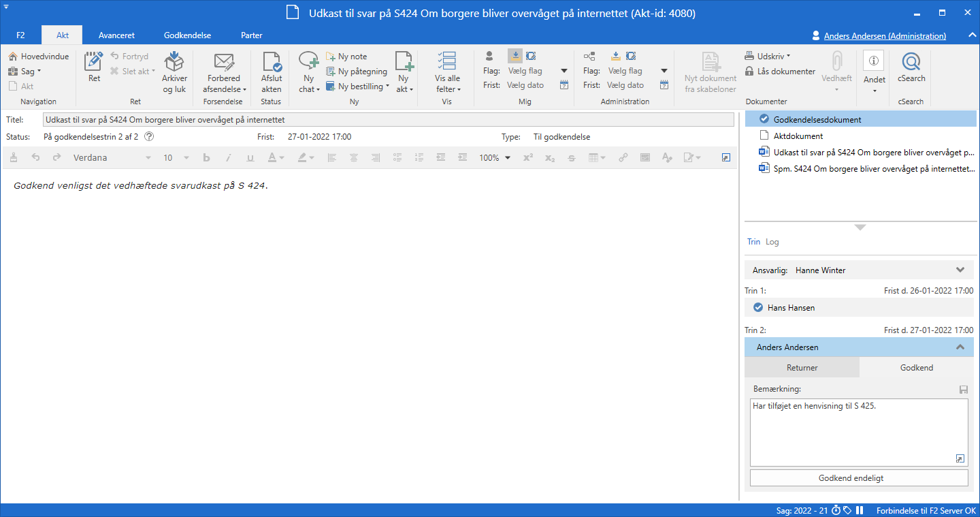This screenshot has width=980, height=517.
Task: Open the F2 tab
Action: pos(20,35)
